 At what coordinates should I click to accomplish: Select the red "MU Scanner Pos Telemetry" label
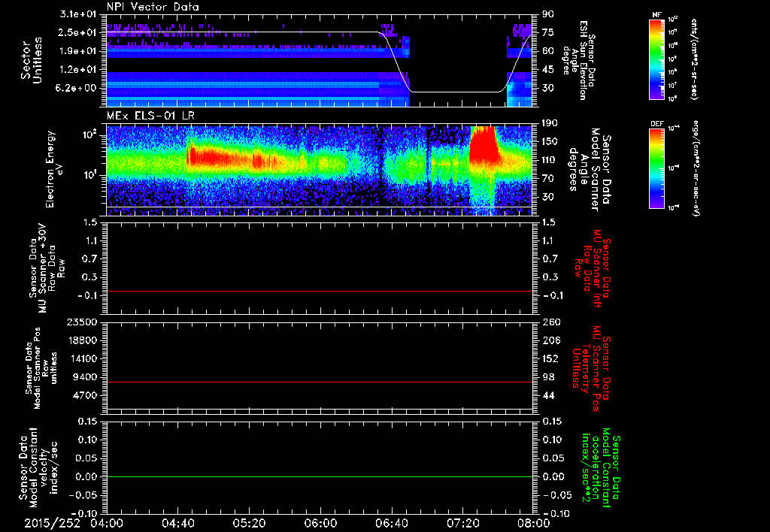591,368
